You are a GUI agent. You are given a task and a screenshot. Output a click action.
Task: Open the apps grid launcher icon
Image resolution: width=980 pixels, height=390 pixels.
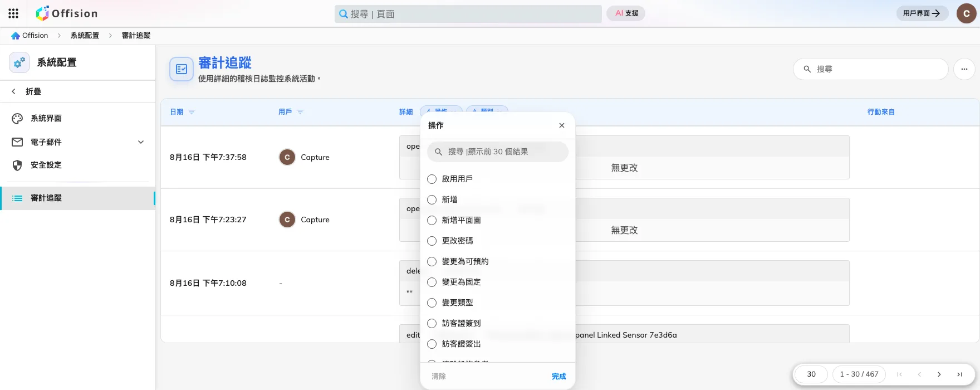(x=13, y=13)
